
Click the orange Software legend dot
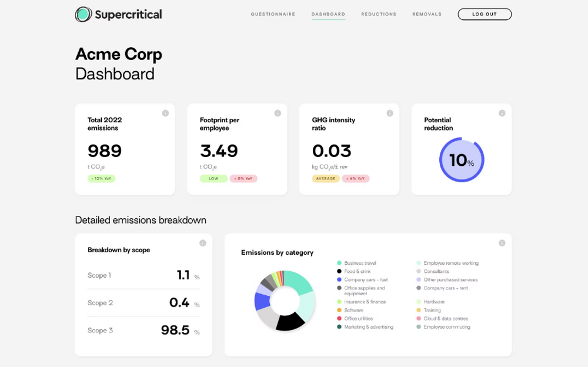pyautogui.click(x=339, y=310)
